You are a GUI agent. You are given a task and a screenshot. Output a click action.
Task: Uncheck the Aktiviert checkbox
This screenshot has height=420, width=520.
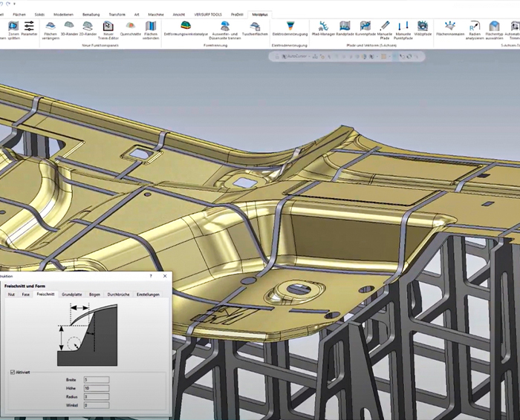click(x=13, y=372)
